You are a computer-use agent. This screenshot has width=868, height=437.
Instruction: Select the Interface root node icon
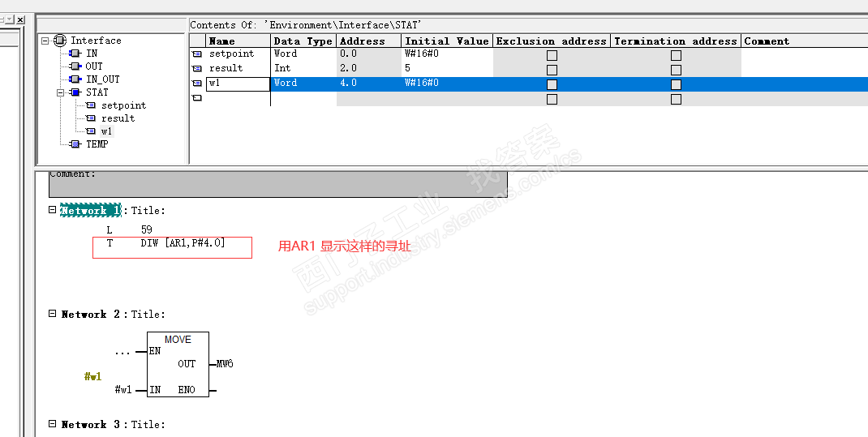pos(60,41)
